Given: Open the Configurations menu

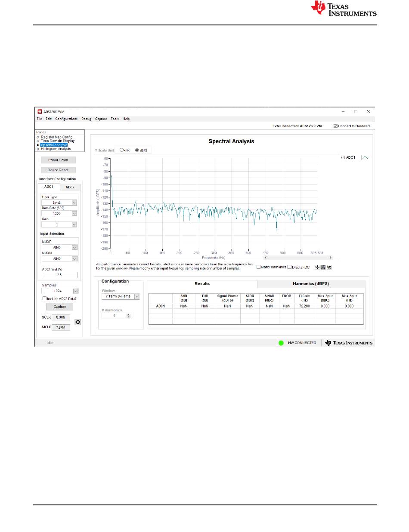Looking at the screenshot, I should 66,119.
